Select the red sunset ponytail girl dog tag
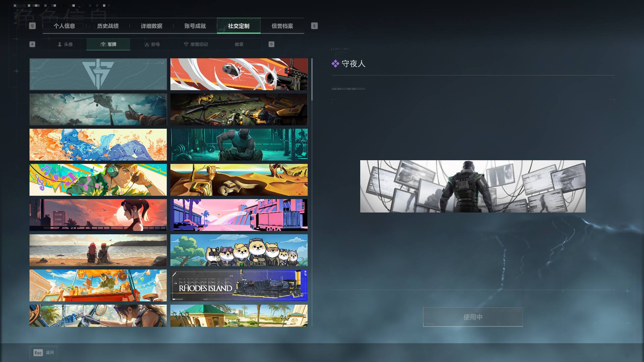 (x=98, y=215)
